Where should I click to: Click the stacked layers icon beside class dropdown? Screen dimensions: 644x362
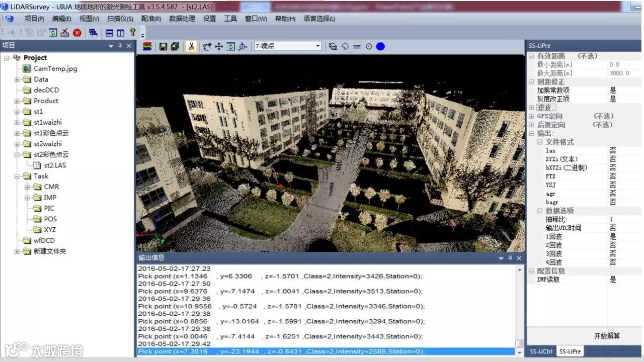point(333,46)
